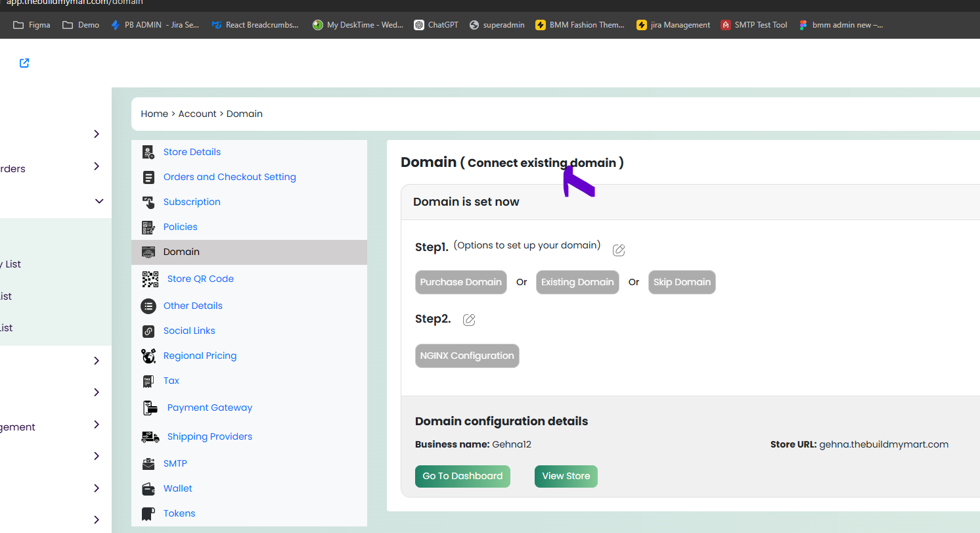Click the Other Details list icon
Screen dimensions: 980x533
[x=148, y=306]
